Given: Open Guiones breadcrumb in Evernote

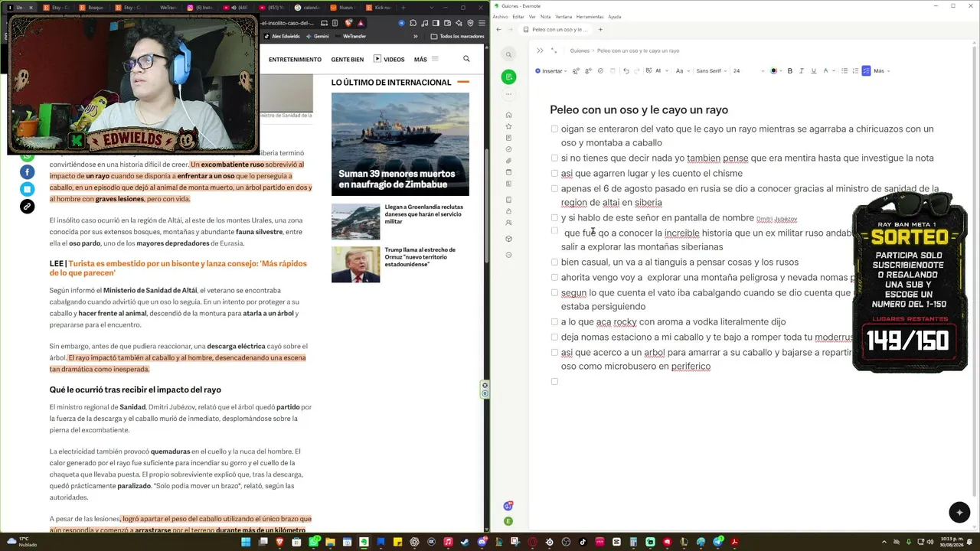Looking at the screenshot, I should tap(580, 51).
